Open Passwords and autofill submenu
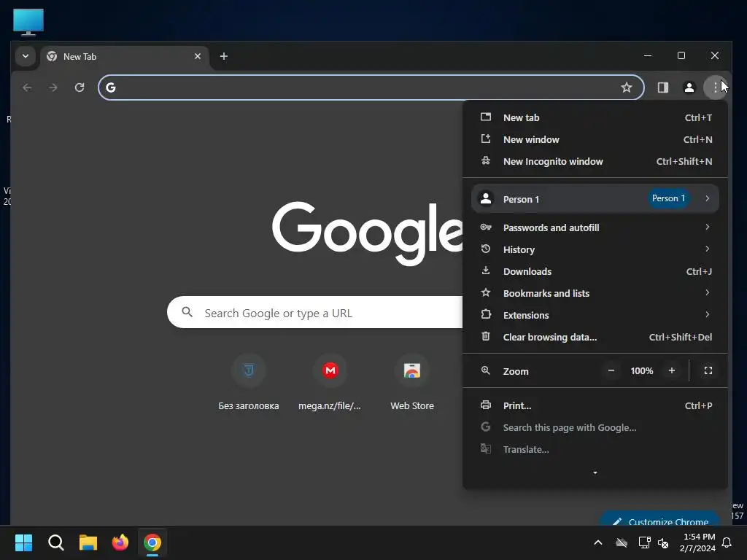 point(595,227)
